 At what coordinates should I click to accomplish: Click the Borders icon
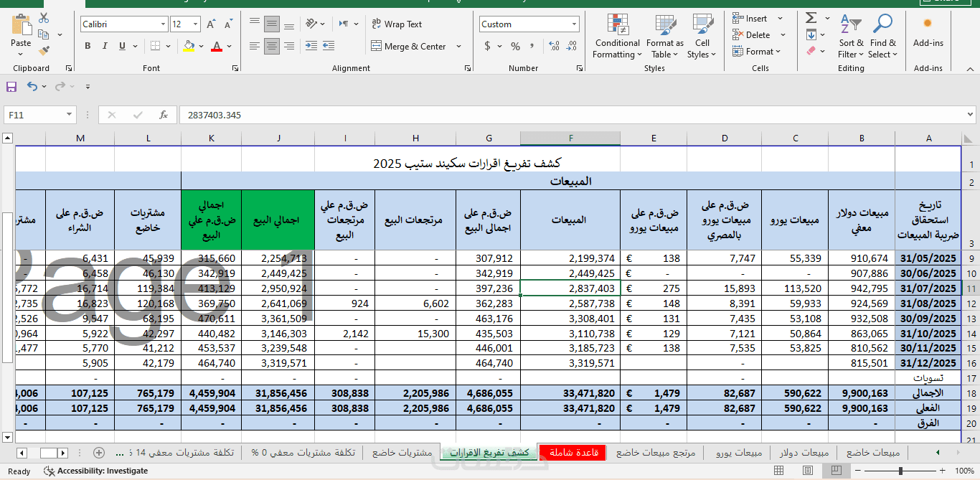click(154, 46)
